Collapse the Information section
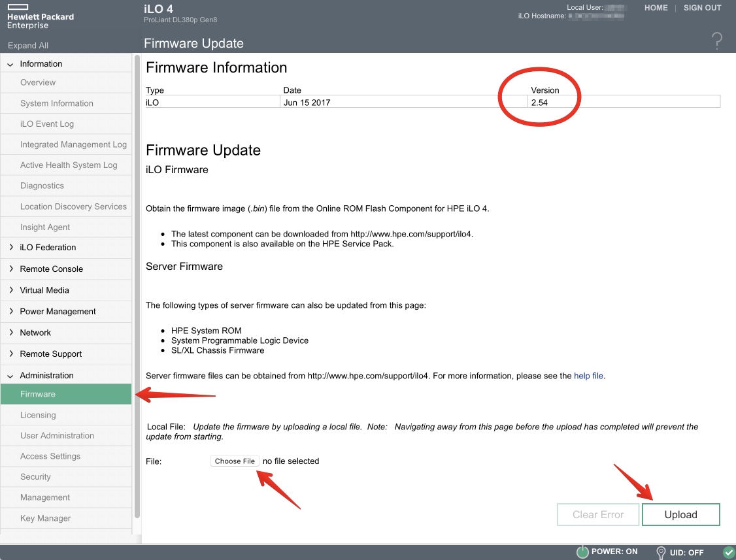The width and height of the screenshot is (736, 560). (10, 64)
